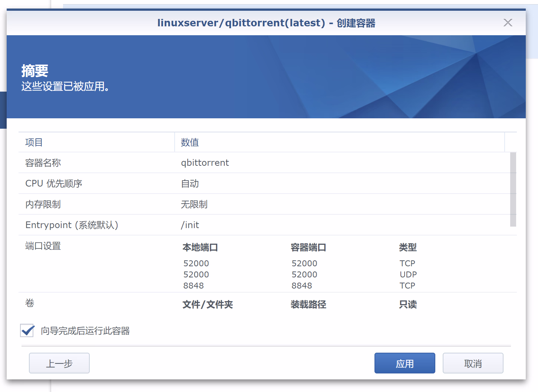Go back with the 上一步 button
The image size is (538, 392).
click(59, 363)
